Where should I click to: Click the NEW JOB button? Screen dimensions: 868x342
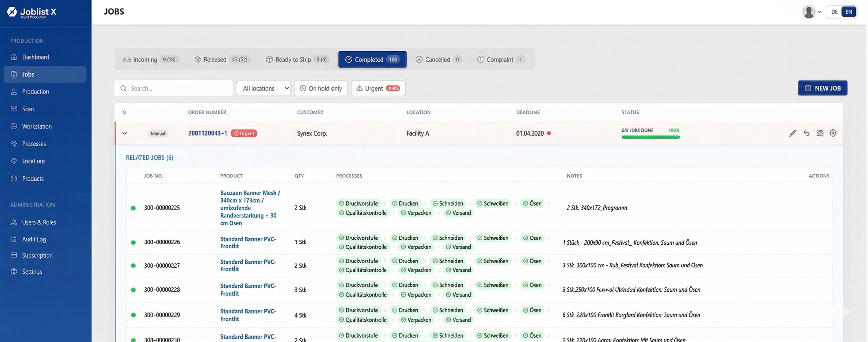coord(822,88)
